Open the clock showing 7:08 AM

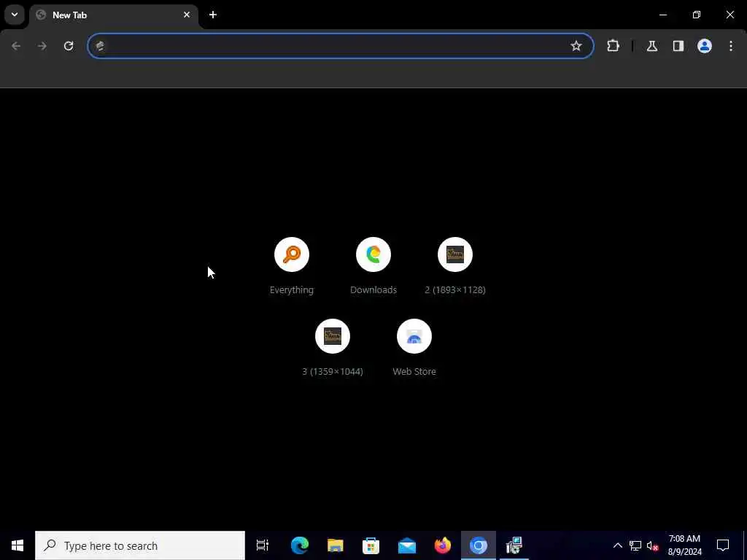[x=684, y=545]
